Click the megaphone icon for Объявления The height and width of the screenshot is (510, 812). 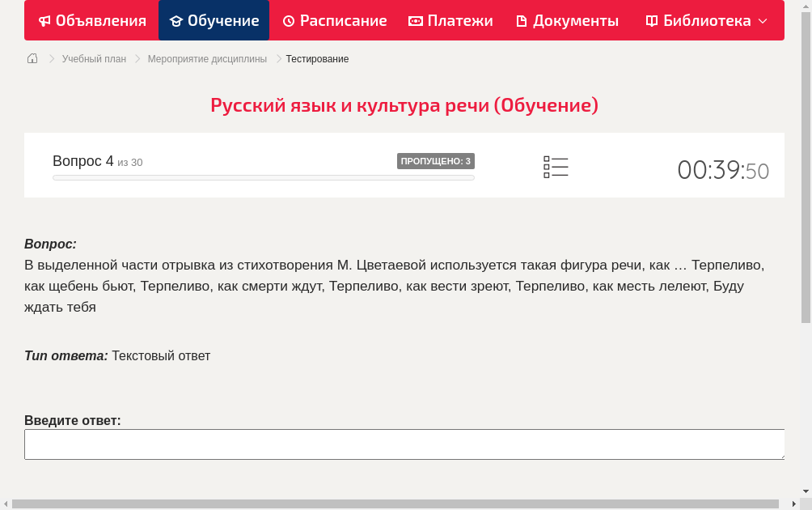coord(44,20)
